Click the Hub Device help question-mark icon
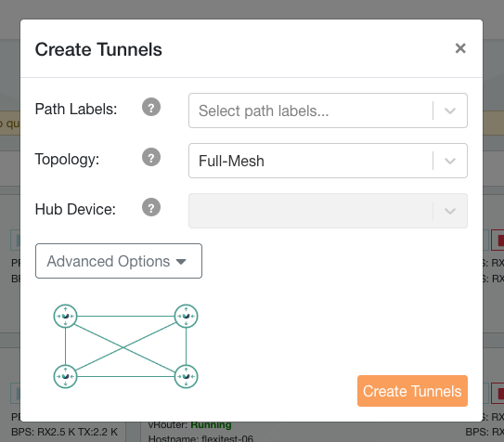The width and height of the screenshot is (504, 442). (x=151, y=207)
